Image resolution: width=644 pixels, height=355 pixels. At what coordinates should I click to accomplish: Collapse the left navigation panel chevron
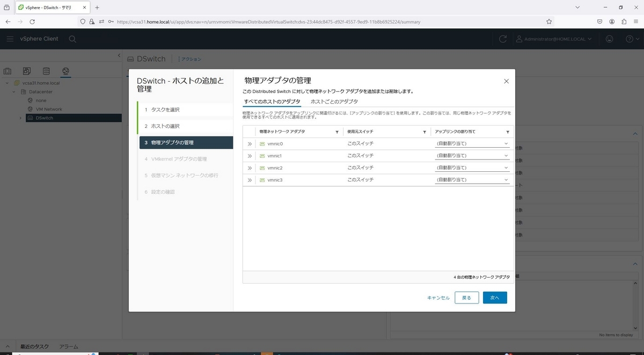[119, 55]
